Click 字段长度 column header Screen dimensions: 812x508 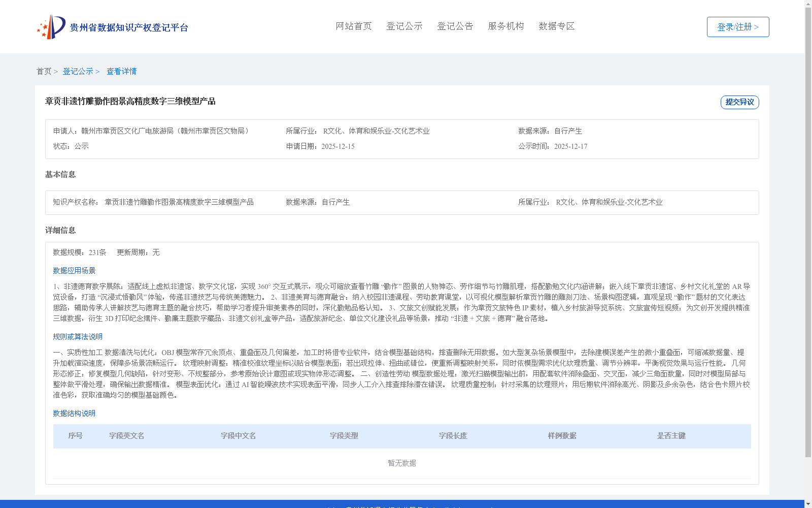point(453,436)
